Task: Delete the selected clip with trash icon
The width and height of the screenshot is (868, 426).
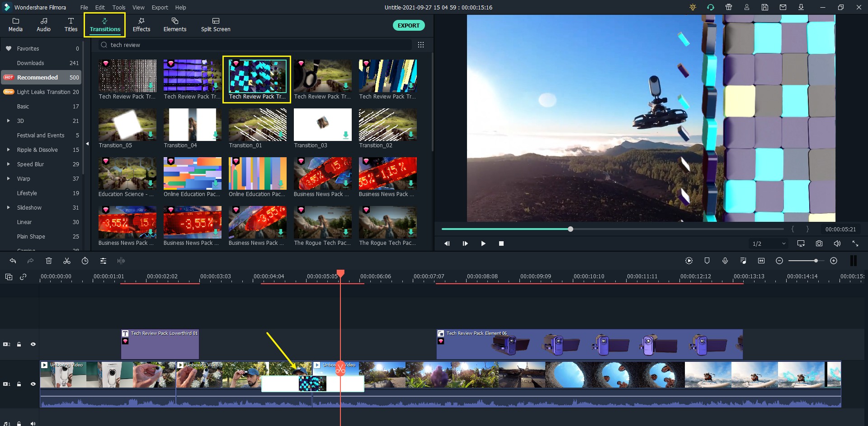Action: tap(49, 261)
